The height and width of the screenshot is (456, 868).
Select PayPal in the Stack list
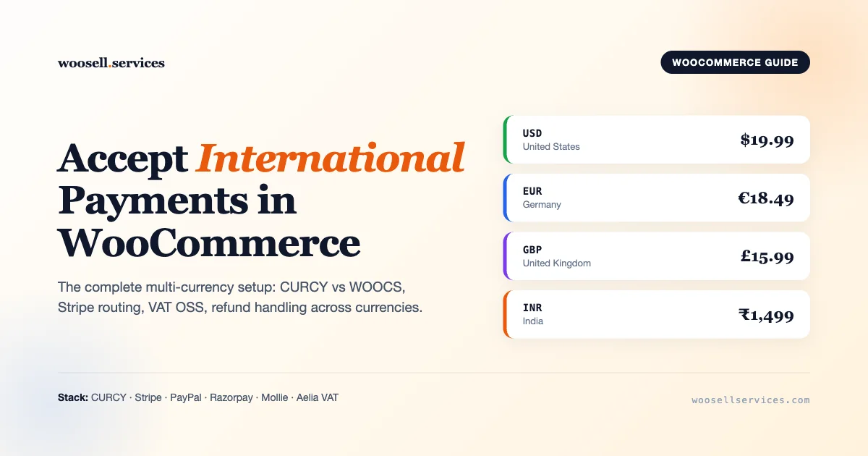186,397
